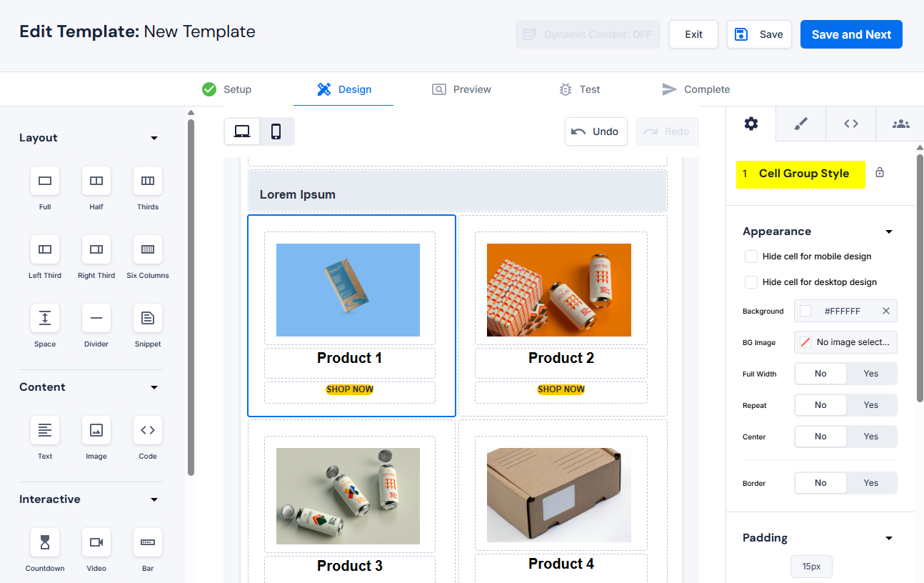Collapse the Layout section

coord(154,138)
